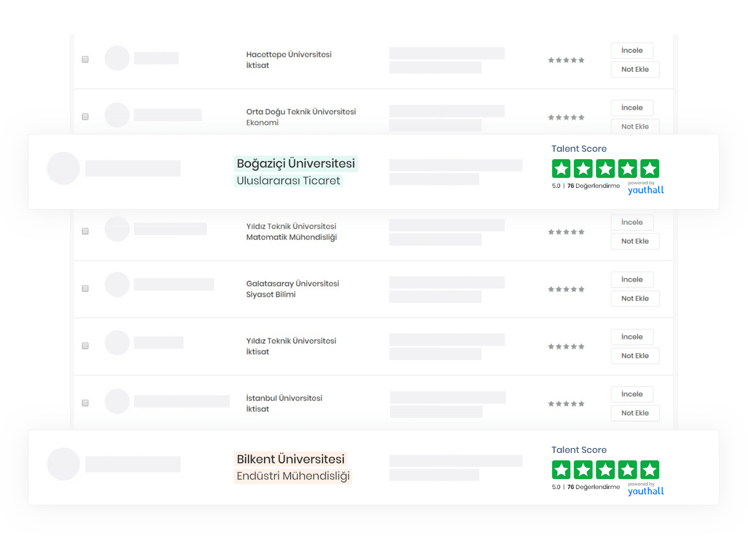Click avatar of Yıldız Teknik Matematik candidate

pyautogui.click(x=117, y=229)
